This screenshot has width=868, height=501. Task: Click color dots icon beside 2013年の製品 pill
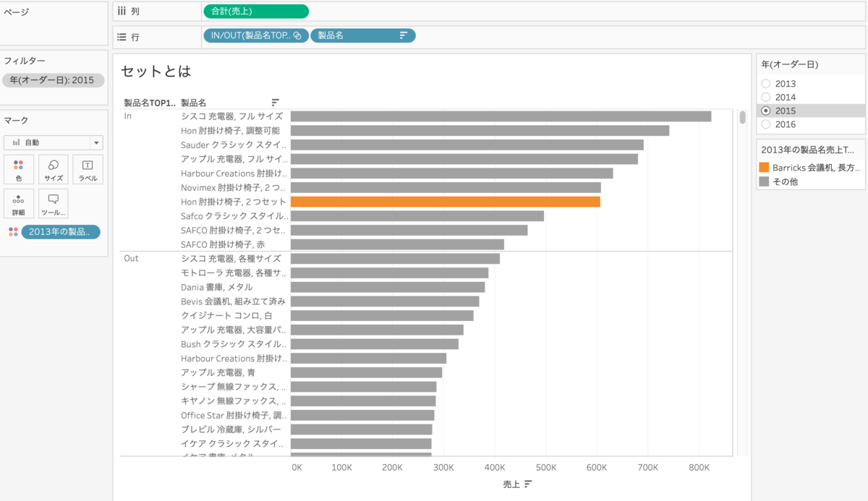coord(13,232)
